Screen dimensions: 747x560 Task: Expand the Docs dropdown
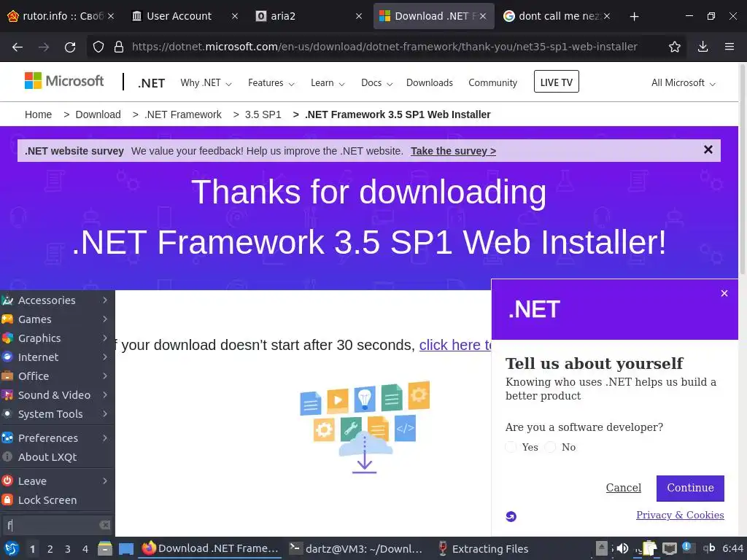coord(376,83)
